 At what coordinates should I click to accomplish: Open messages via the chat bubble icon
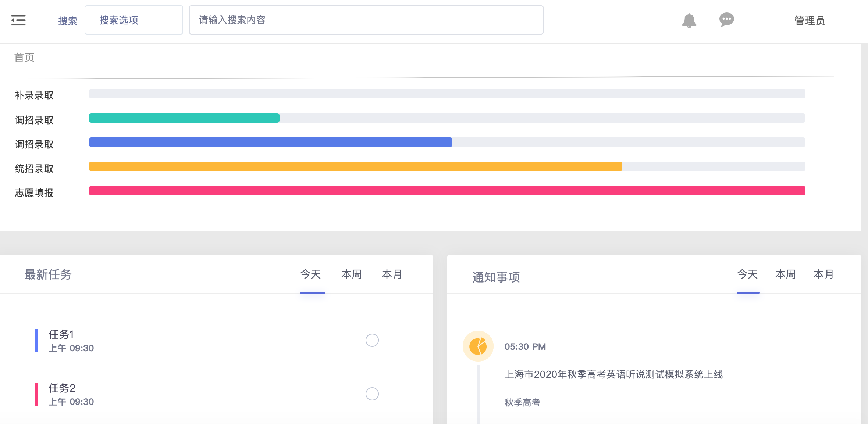click(726, 20)
